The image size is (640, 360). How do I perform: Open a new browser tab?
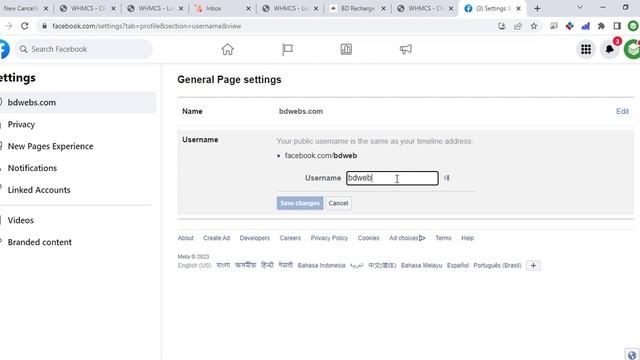tap(537, 8)
